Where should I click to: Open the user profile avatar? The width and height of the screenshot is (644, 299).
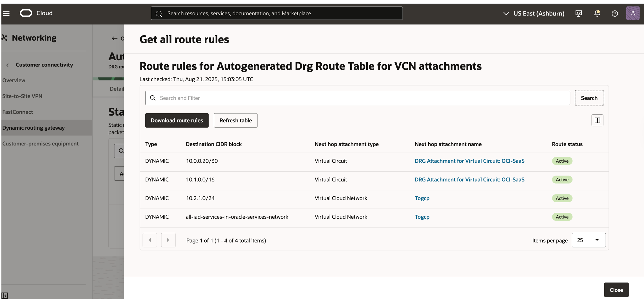632,13
